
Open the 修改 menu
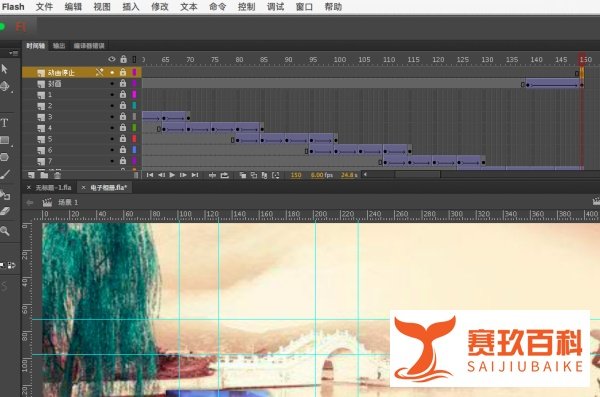coord(160,7)
